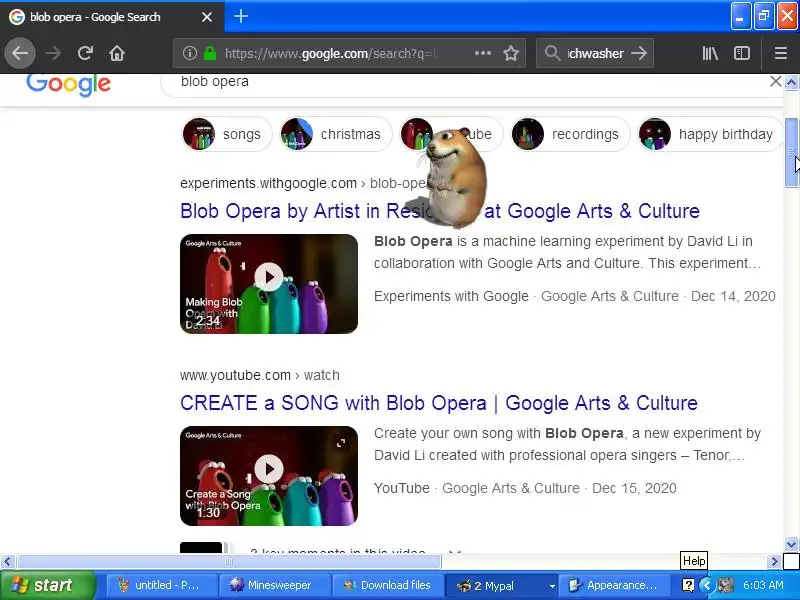Image resolution: width=800 pixels, height=600 pixels.
Task: Click the search magnifier icon in toolbar
Action: [552, 53]
